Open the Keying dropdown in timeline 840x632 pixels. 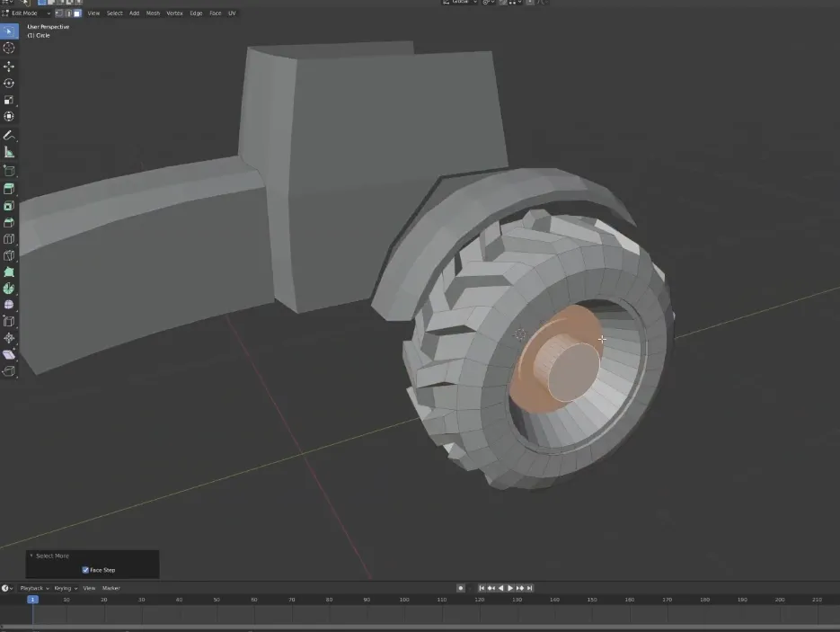66,588
